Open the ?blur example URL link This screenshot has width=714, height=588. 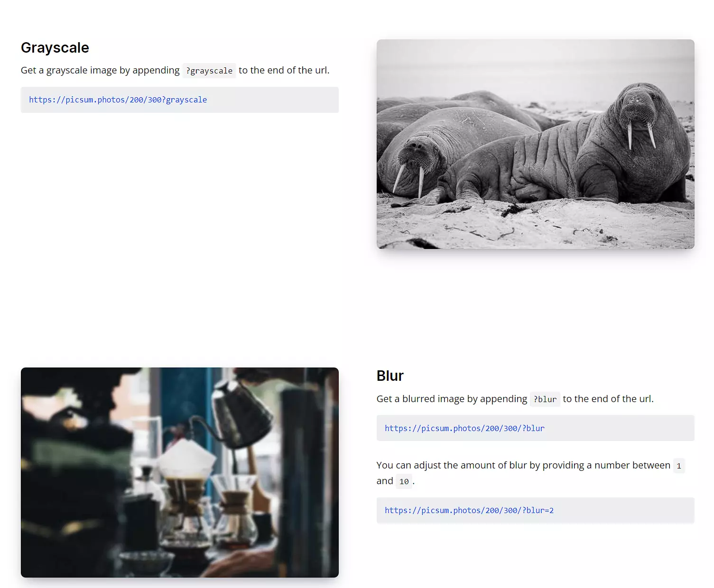(x=464, y=428)
